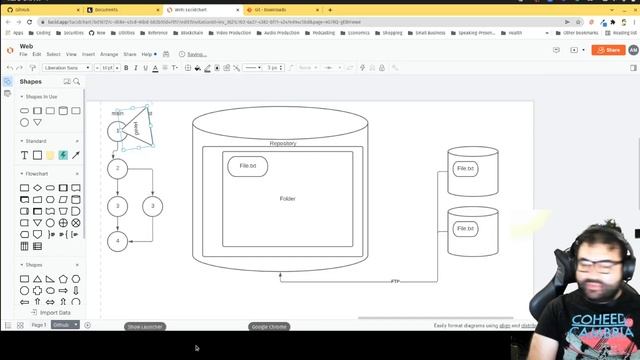Open the File menu
The image size is (640, 360).
coord(23,54)
